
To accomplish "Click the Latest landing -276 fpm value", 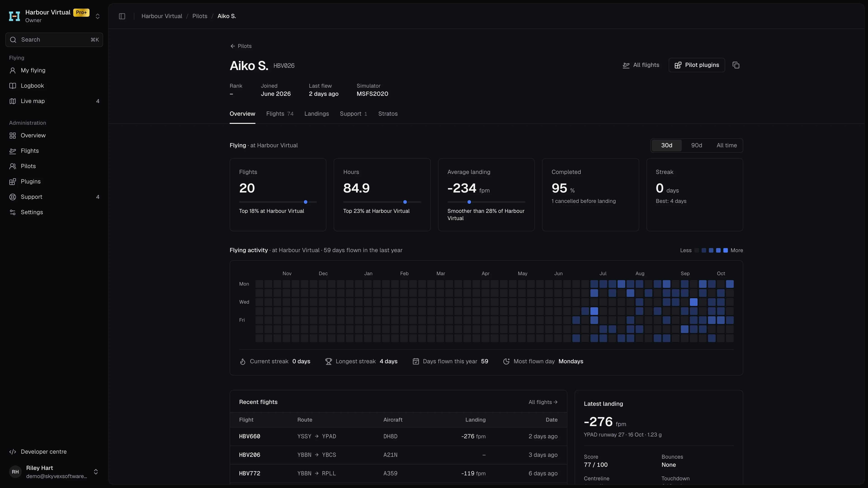I will [x=605, y=422].
